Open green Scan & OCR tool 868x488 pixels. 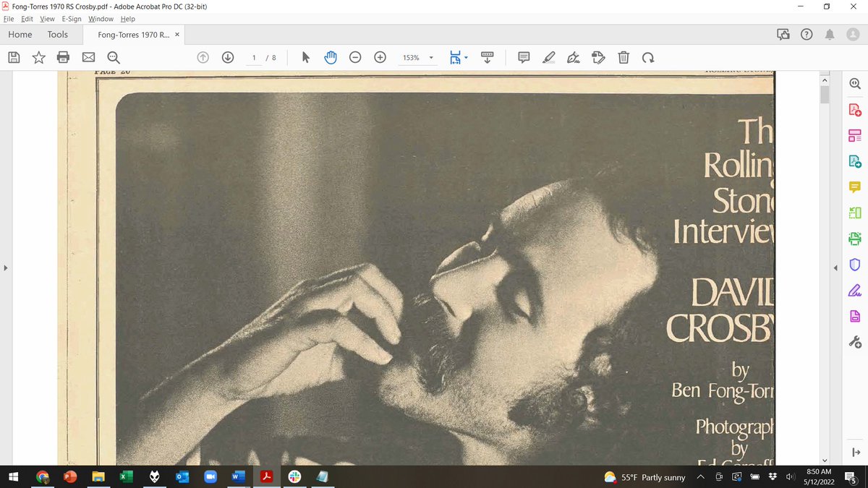tap(855, 238)
